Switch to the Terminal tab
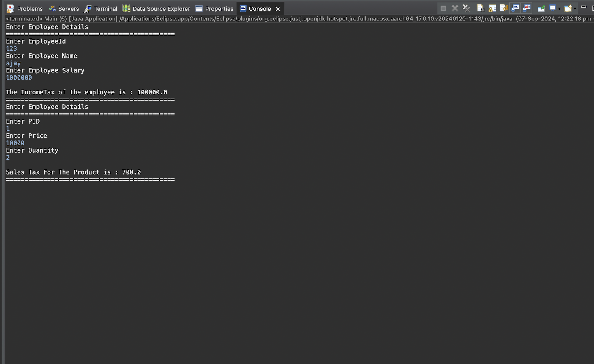Image resolution: width=594 pixels, height=364 pixels. pos(101,9)
